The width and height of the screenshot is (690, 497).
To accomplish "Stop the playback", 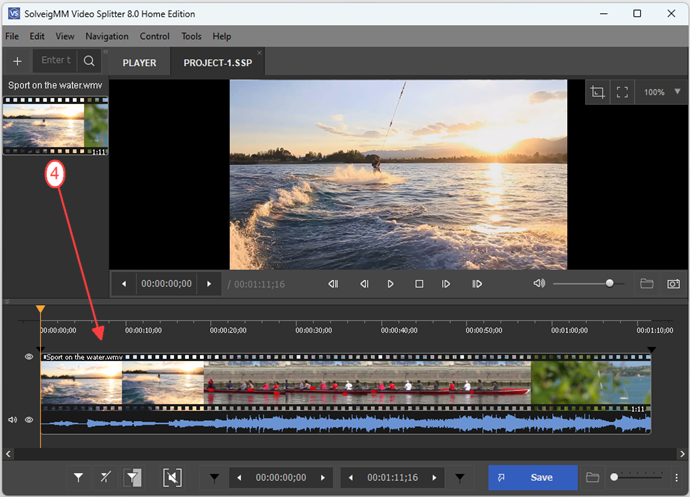I will 419,284.
